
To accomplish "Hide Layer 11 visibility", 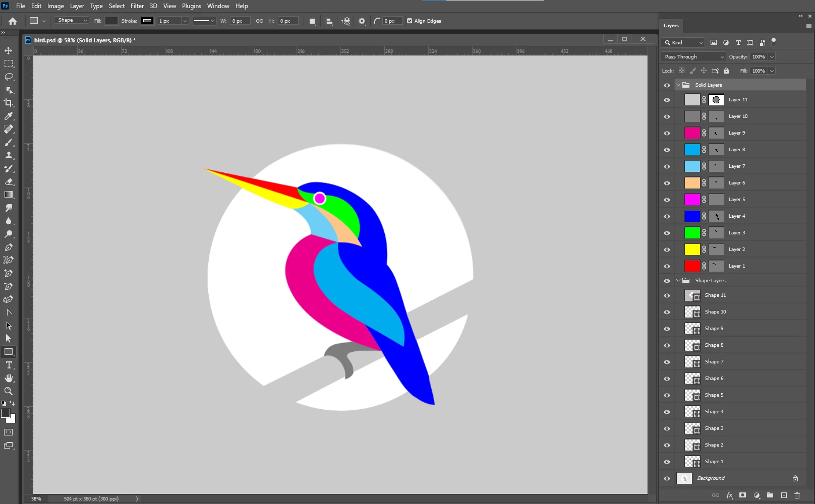I will pos(667,100).
